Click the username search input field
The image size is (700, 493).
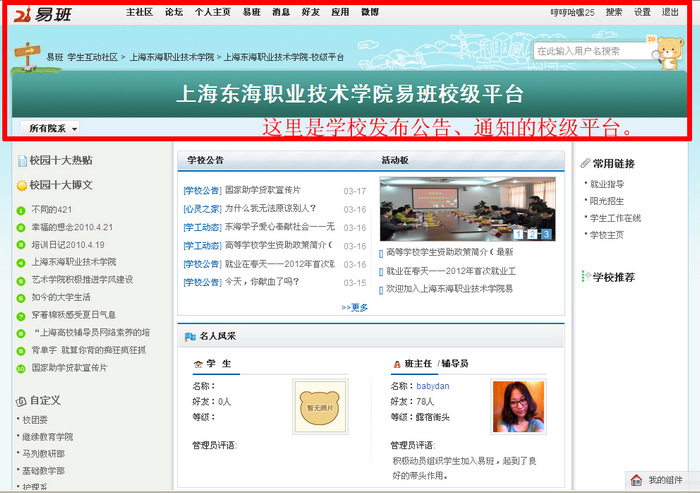click(593, 51)
